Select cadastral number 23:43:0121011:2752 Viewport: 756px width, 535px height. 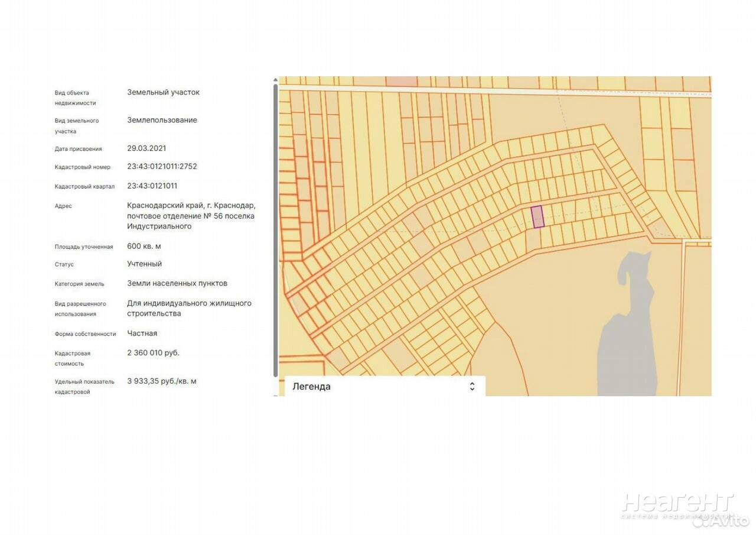[162, 167]
